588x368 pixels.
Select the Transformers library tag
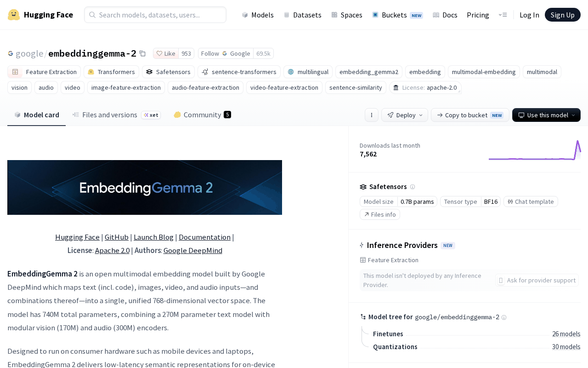pos(111,72)
